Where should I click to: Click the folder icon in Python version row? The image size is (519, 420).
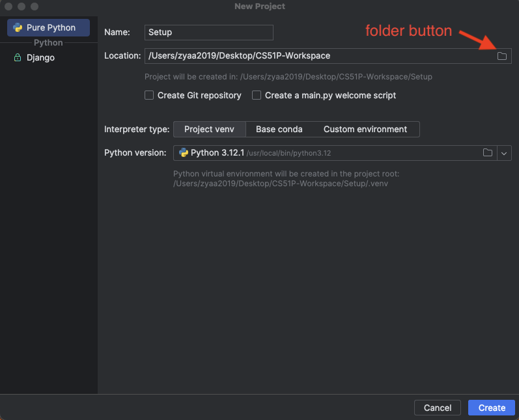pos(487,153)
